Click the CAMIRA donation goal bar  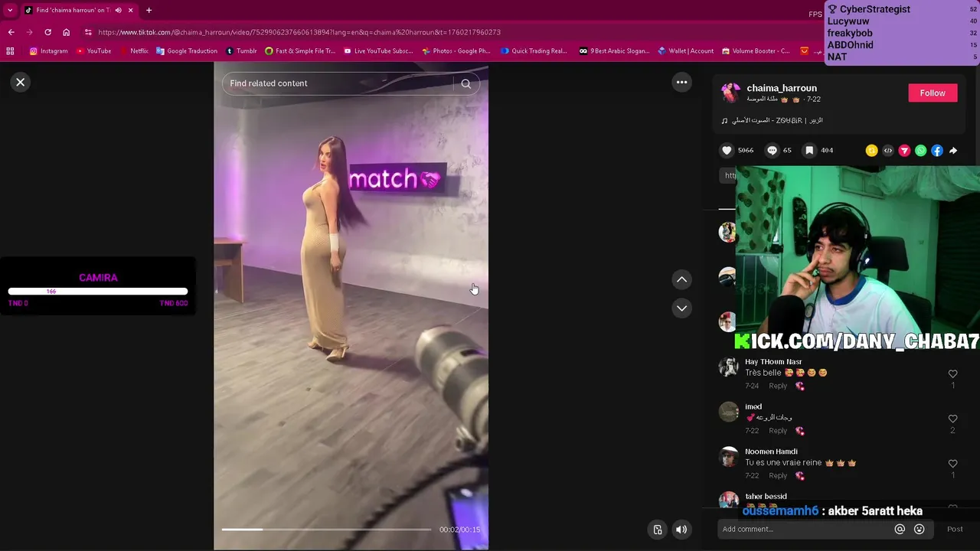(x=98, y=291)
